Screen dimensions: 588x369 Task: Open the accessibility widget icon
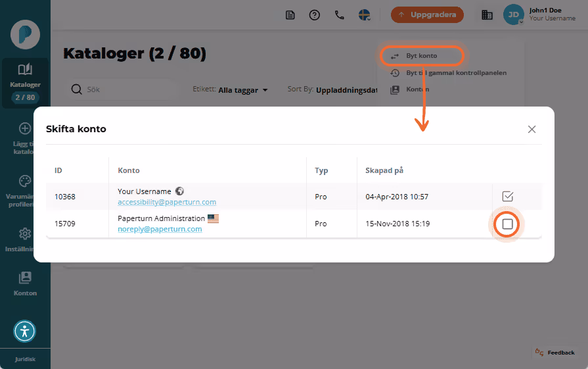pos(25,331)
